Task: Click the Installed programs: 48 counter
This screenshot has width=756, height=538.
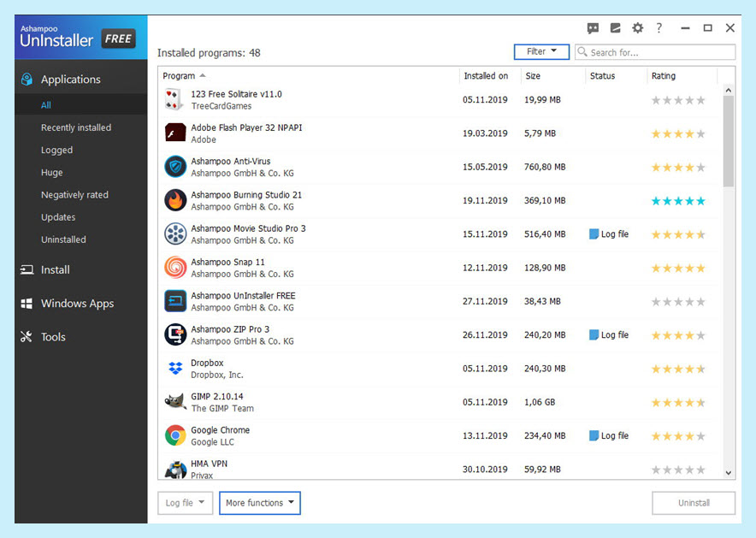Action: pyautogui.click(x=209, y=53)
